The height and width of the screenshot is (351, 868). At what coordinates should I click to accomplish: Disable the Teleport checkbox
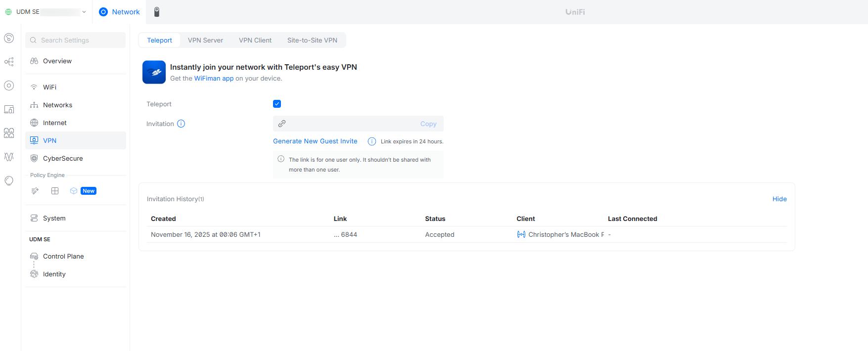pyautogui.click(x=277, y=104)
